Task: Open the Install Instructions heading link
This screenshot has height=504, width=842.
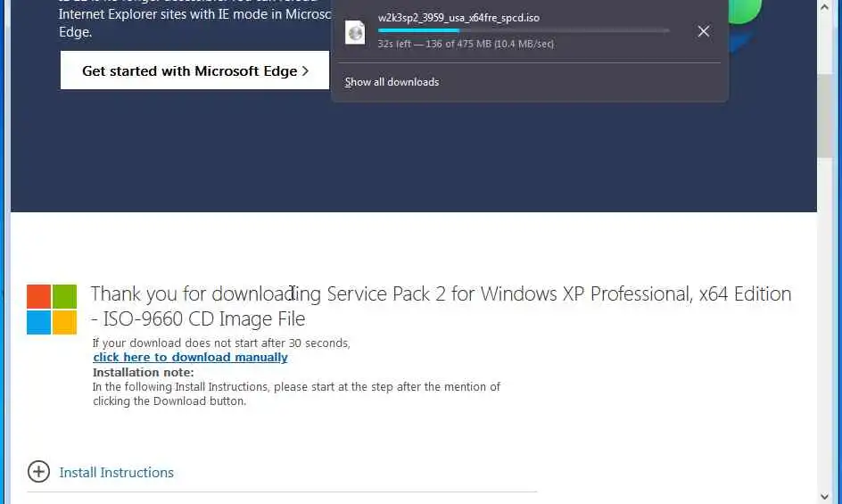Action: [x=117, y=472]
